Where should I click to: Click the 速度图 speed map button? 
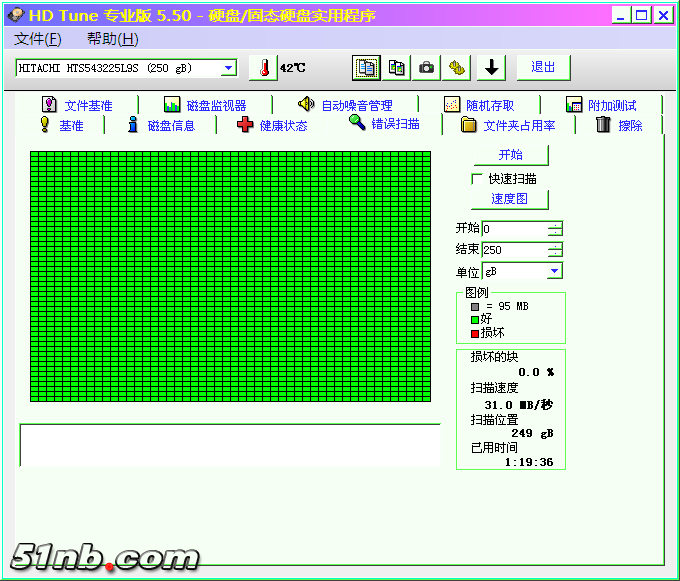point(510,199)
